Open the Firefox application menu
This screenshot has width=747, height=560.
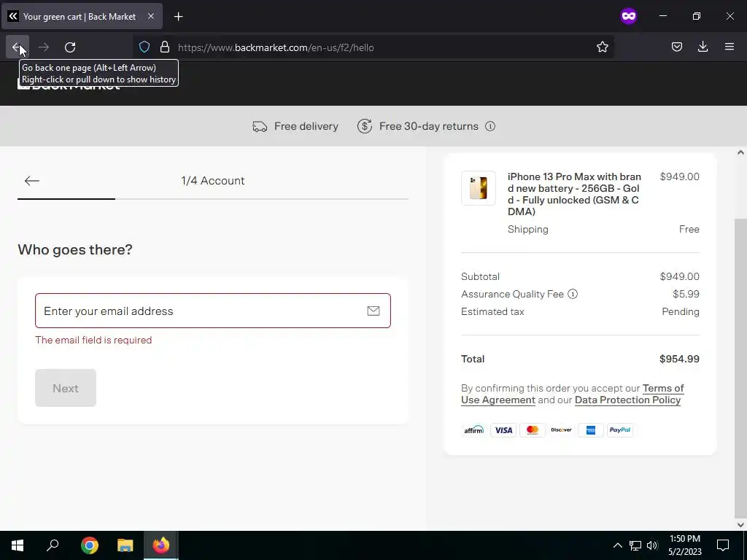(729, 47)
